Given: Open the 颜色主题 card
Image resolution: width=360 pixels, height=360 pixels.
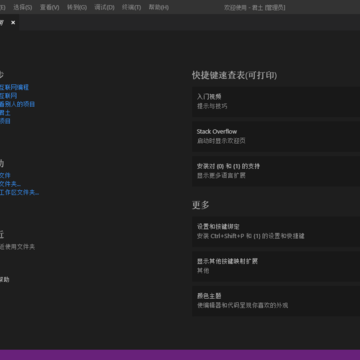Looking at the screenshot, I should pos(276,301).
